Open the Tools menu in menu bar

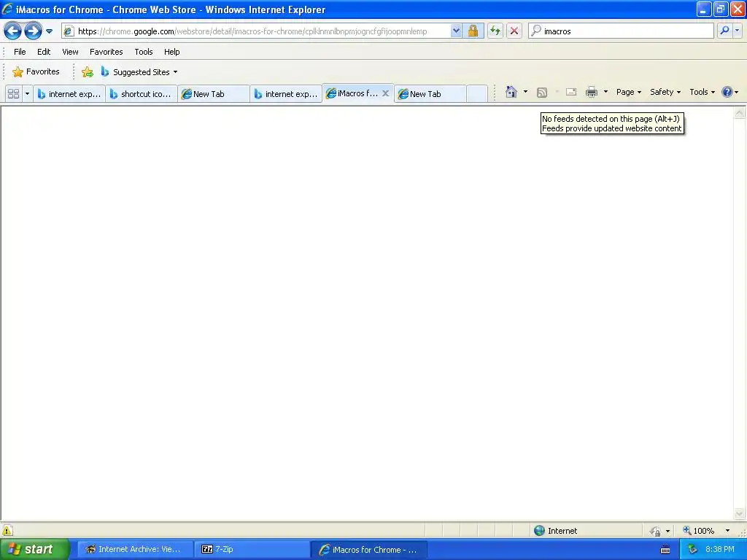click(x=144, y=52)
